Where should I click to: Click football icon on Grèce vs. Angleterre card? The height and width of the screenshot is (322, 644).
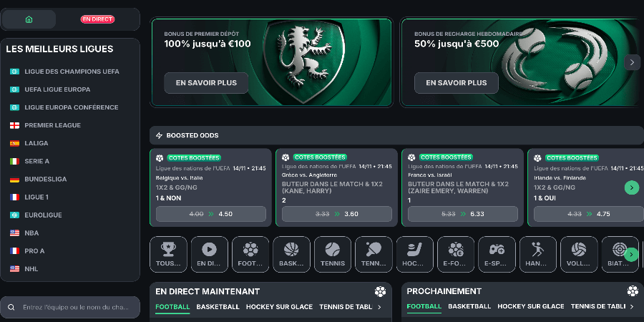point(286,157)
